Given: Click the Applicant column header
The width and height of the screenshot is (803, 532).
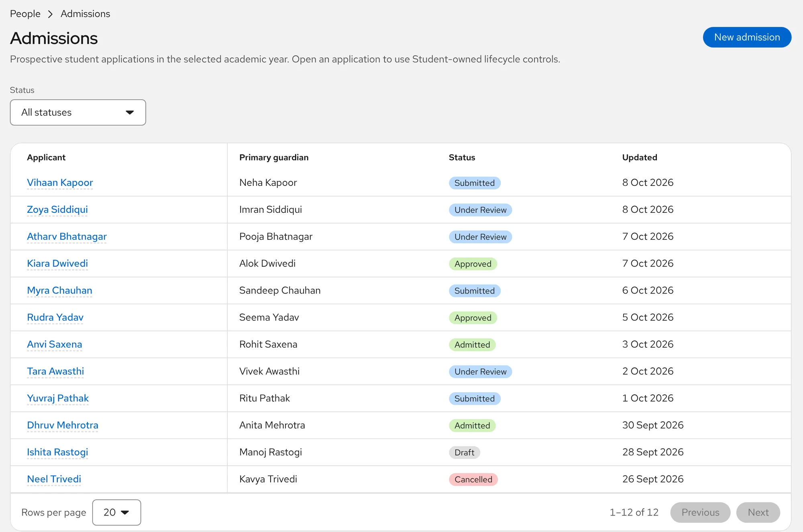Looking at the screenshot, I should 46,157.
